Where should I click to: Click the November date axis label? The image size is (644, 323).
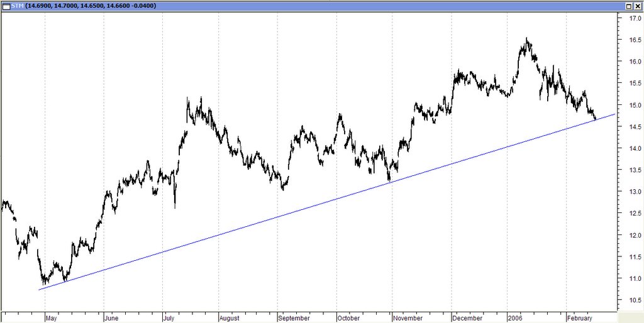[408, 318]
